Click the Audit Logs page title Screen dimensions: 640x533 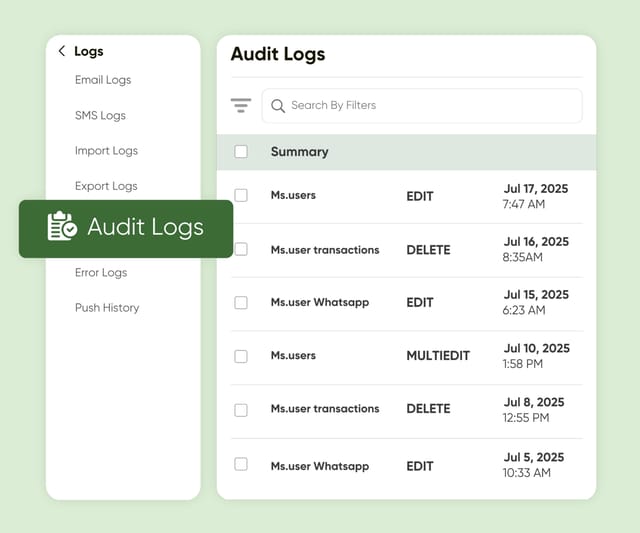tap(278, 54)
